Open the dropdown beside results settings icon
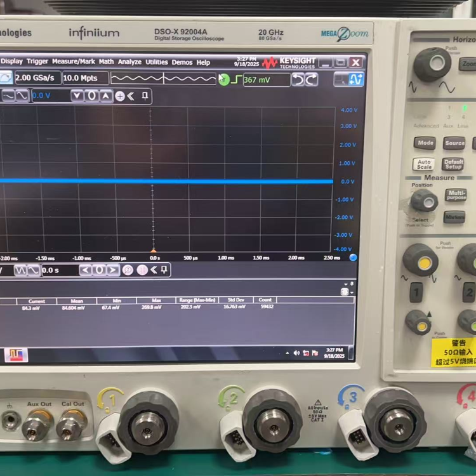The height and width of the screenshot is (476, 476). (352, 293)
